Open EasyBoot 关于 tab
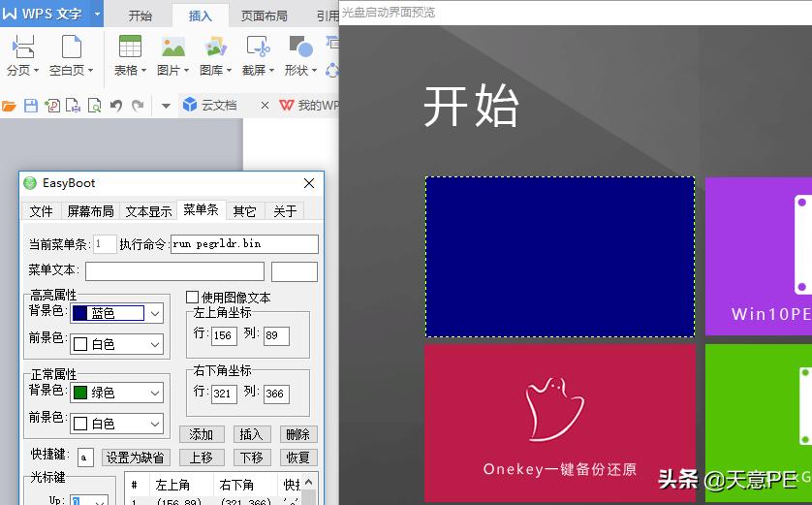 pos(285,211)
